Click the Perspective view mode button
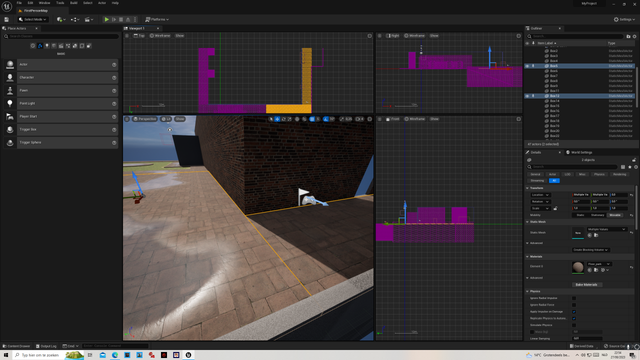This screenshot has width=640, height=360. coord(145,119)
